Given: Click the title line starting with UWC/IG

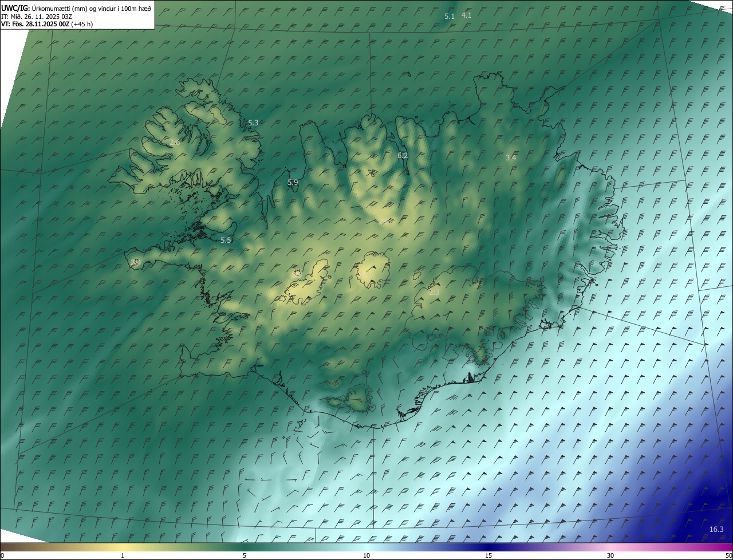Looking at the screenshot, I should (76, 8).
